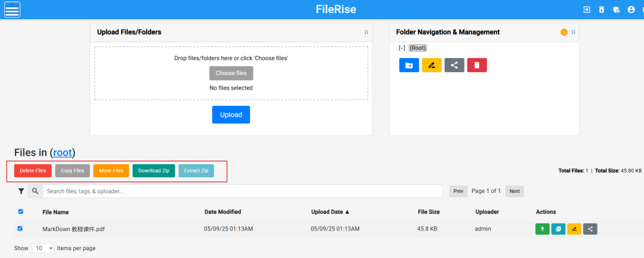Click the create new folder icon
The width and height of the screenshot is (644, 258).
pyautogui.click(x=409, y=65)
